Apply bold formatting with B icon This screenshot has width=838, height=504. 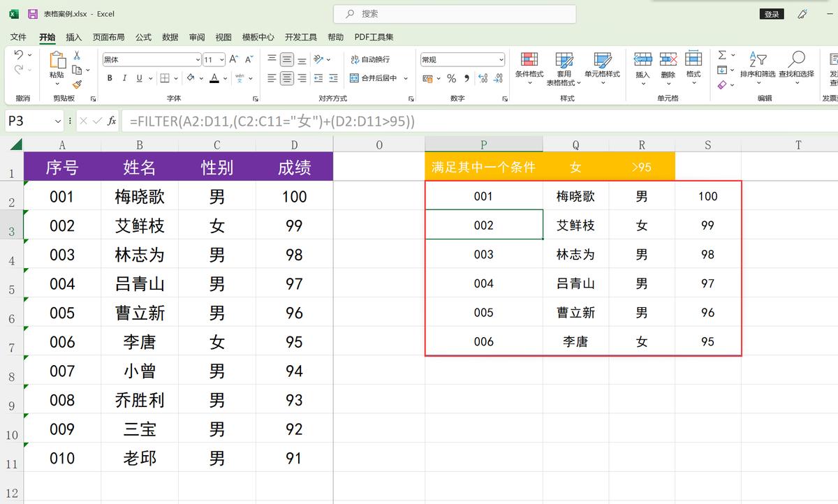click(x=110, y=78)
